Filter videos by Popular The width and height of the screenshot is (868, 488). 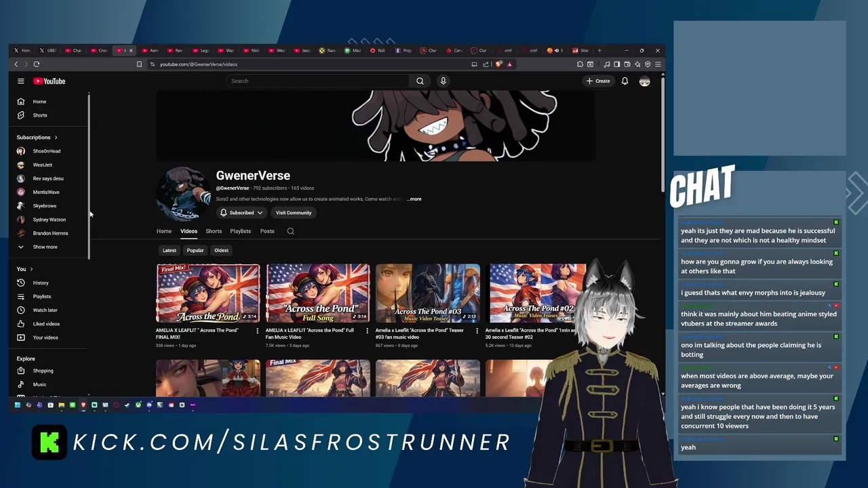click(x=195, y=251)
